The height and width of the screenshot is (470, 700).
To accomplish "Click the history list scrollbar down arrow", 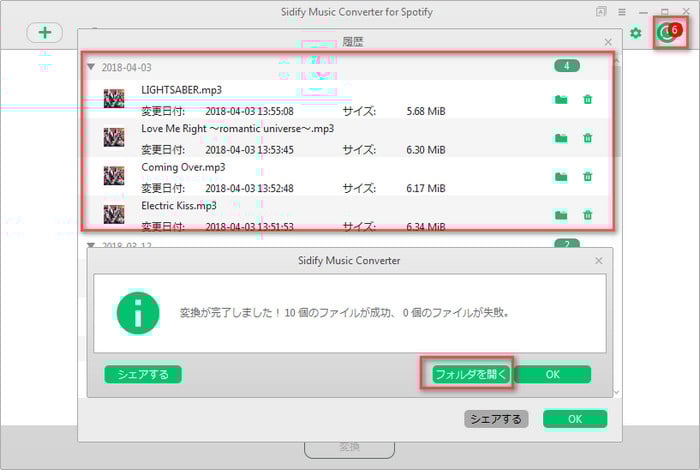I will point(617,392).
